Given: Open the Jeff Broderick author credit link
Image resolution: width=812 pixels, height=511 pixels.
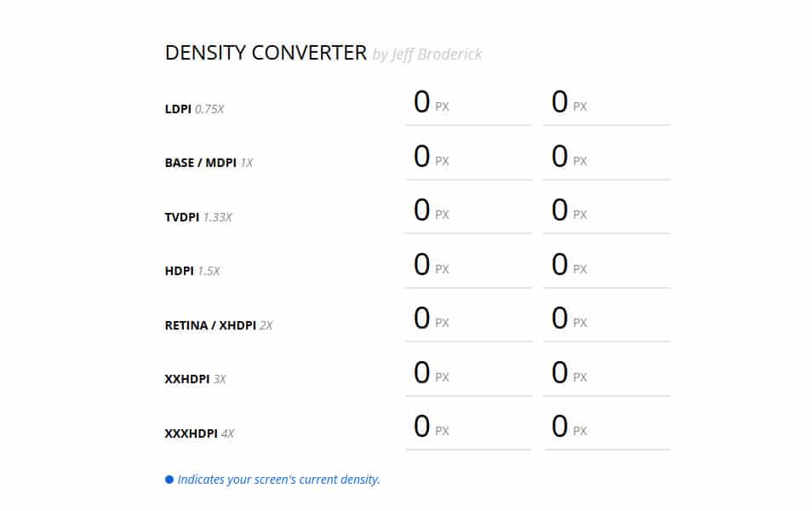Looking at the screenshot, I should tap(427, 55).
